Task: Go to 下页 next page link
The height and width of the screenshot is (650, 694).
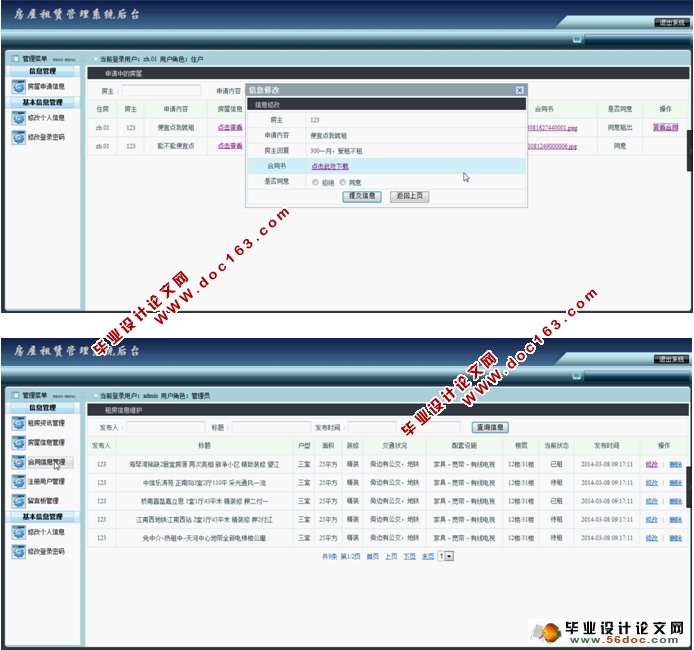Action: 409,557
